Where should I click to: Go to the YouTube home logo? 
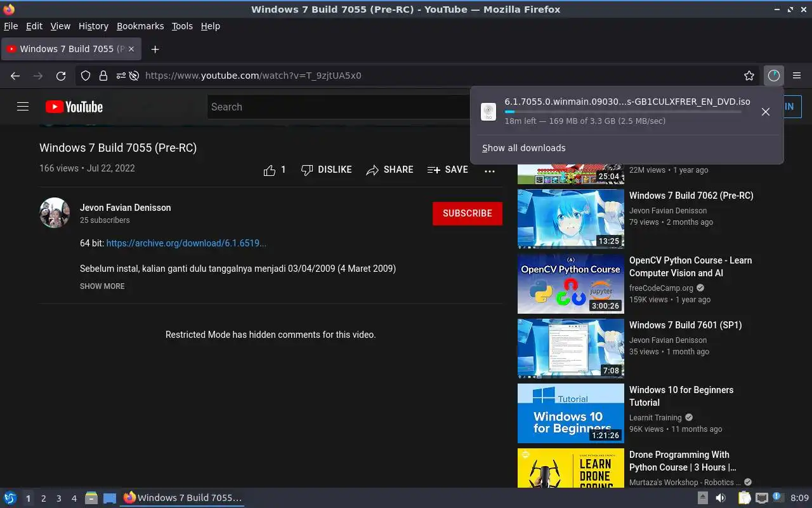[x=74, y=107]
